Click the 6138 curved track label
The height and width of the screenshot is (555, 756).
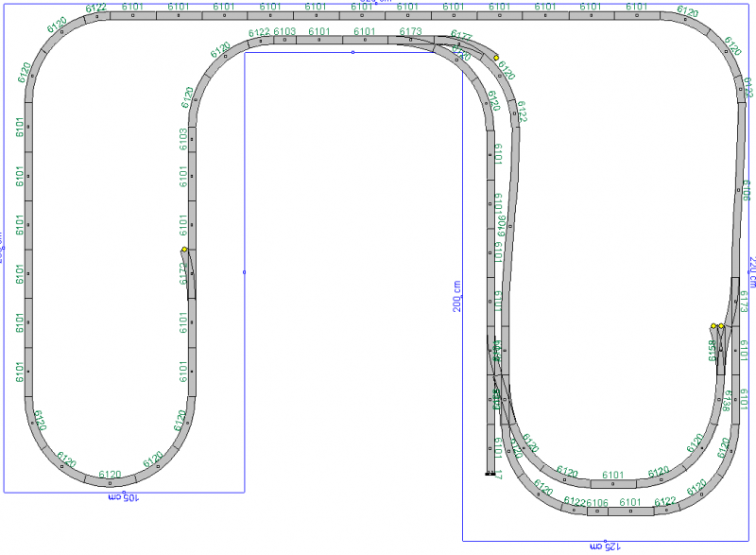point(726,401)
